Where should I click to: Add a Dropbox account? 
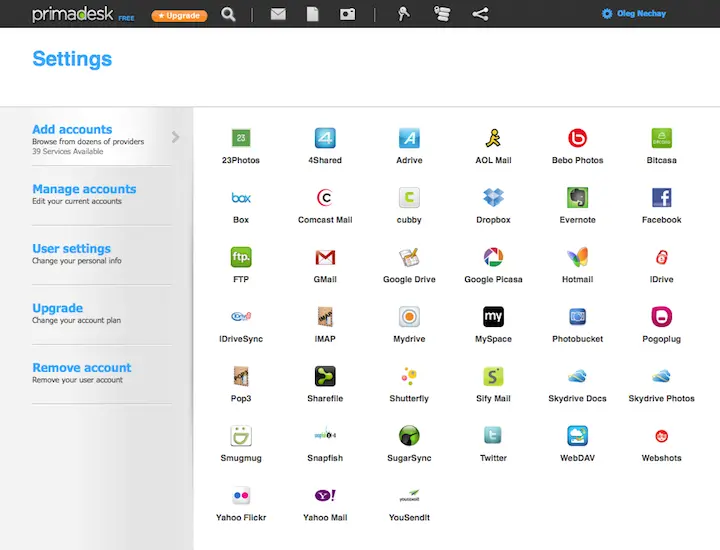(493, 197)
